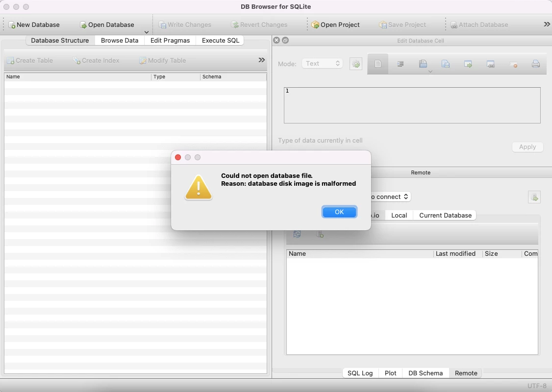Open the DB Schema bottom tab
Viewport: 552px width, 392px height.
coord(425,373)
